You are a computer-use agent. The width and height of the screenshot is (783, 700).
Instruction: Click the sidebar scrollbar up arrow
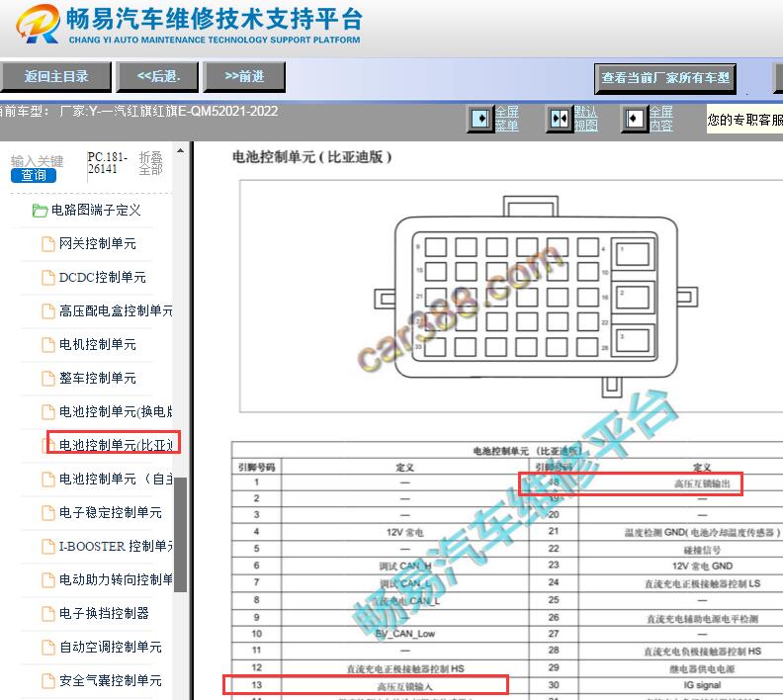coord(180,150)
